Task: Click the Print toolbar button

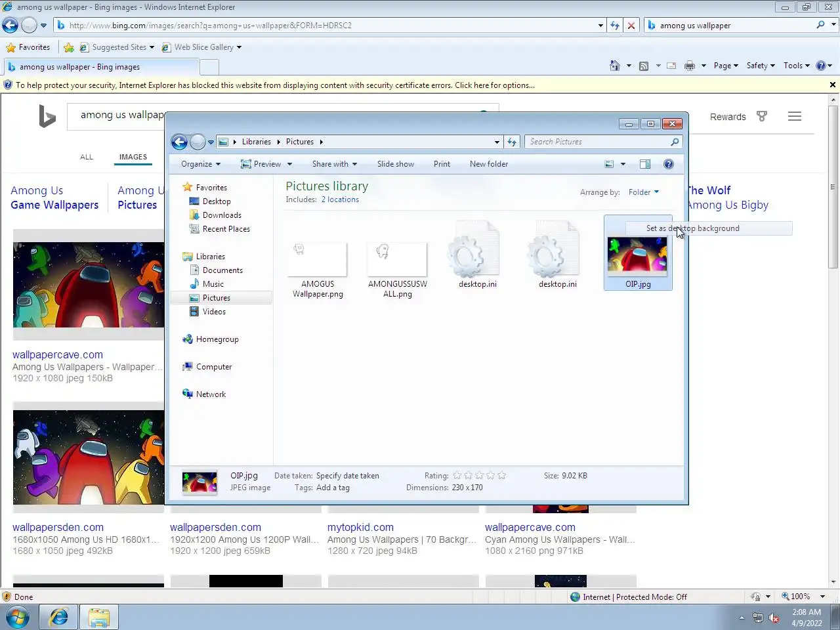Action: (x=442, y=164)
